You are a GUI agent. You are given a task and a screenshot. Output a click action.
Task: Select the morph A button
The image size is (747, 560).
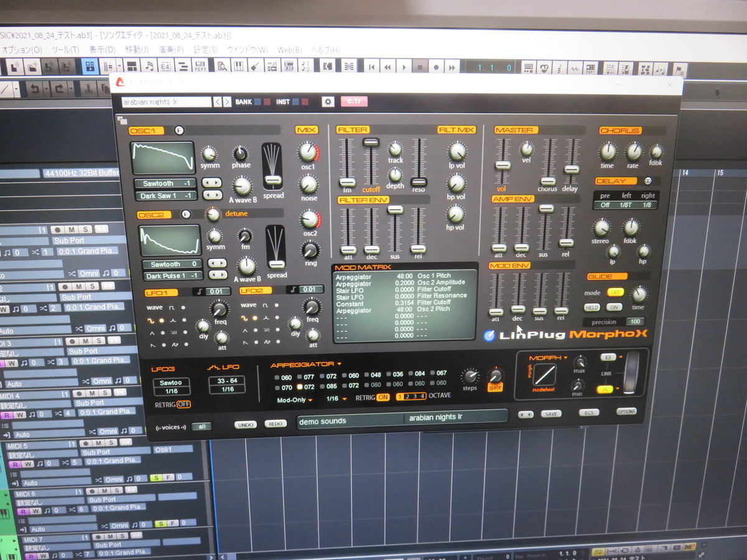[604, 389]
